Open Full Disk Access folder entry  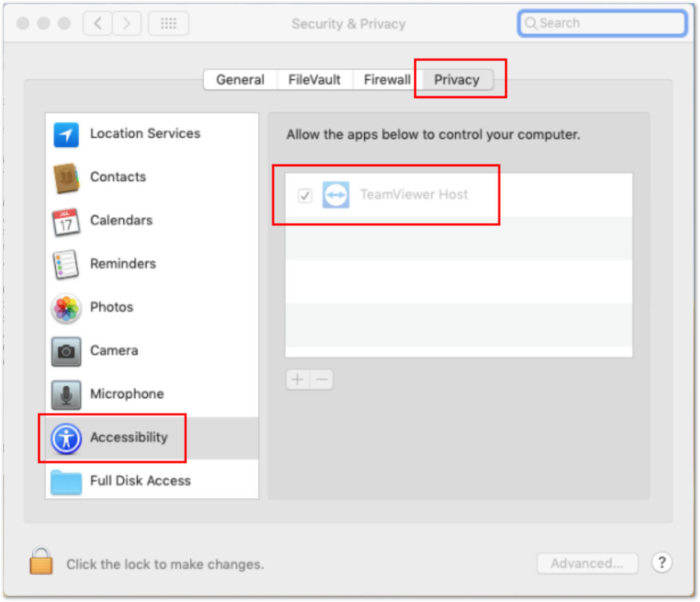point(152,481)
